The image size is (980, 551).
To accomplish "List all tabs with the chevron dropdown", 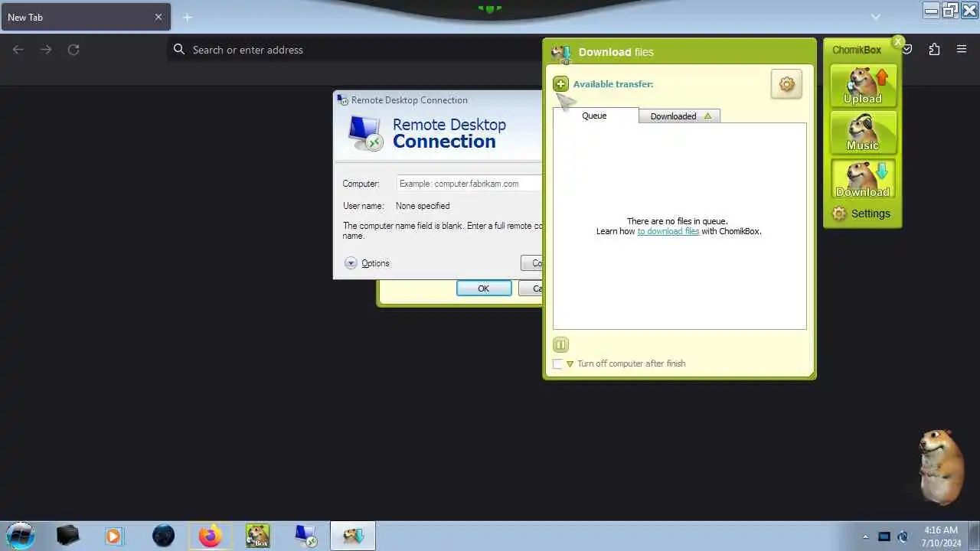I will click(x=876, y=17).
